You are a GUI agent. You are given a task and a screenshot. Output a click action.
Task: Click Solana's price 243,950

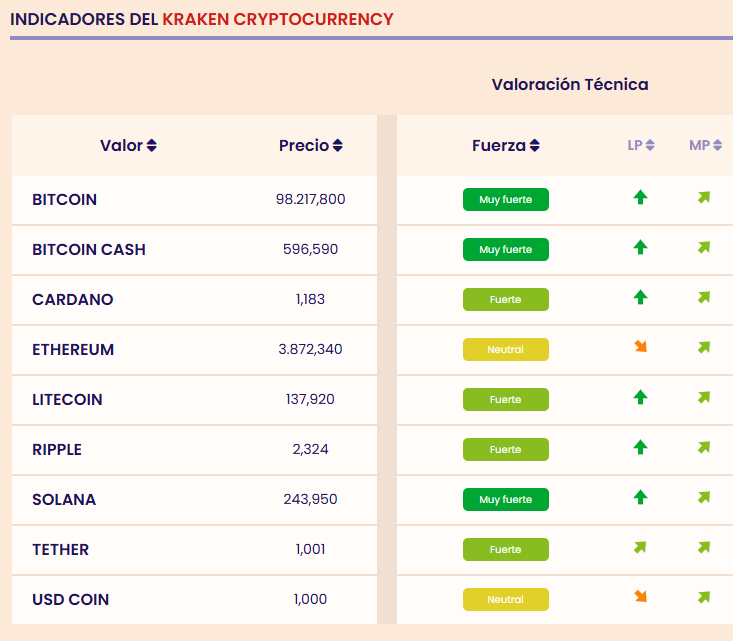coord(310,500)
